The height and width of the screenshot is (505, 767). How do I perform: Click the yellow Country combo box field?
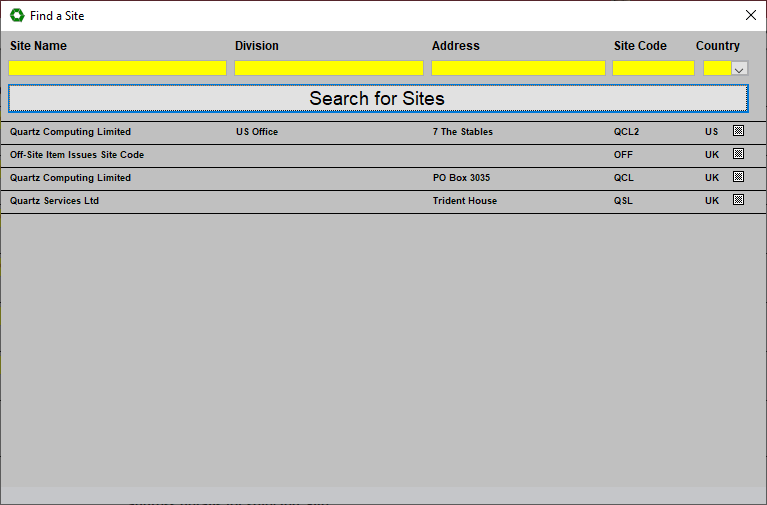(717, 68)
